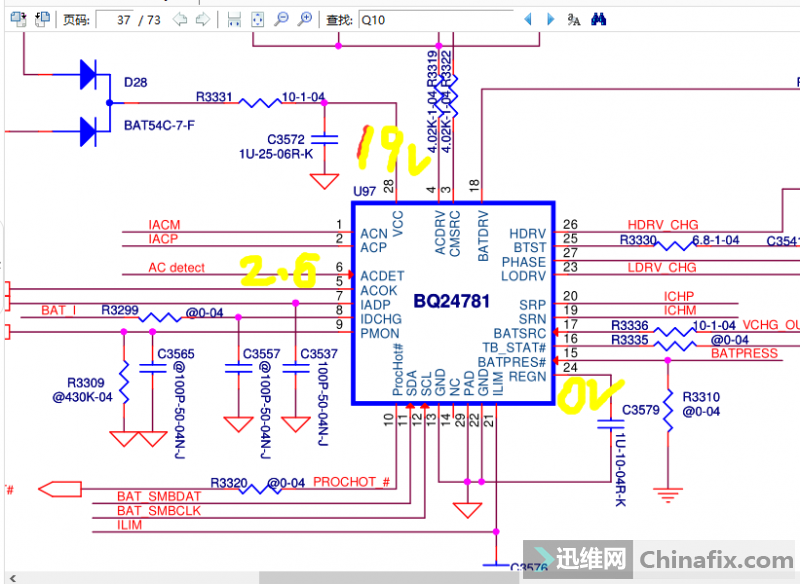Viewport: 800px width, 584px height.
Task: Click the REGN pin name
Action: point(528,376)
